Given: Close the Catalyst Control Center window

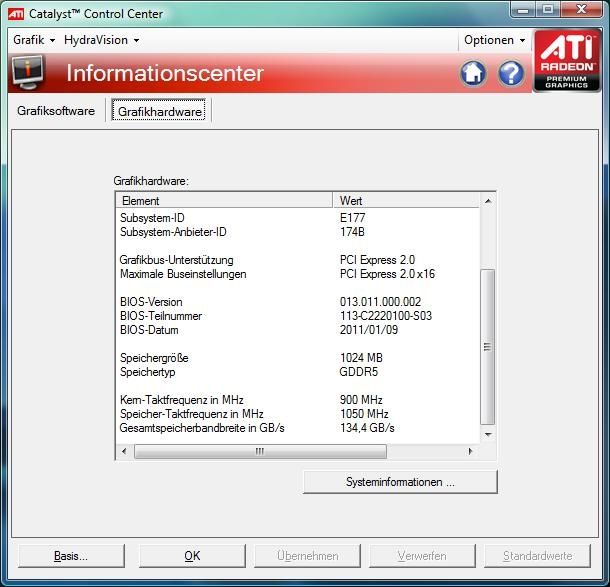Looking at the screenshot, I should click(x=582, y=10).
